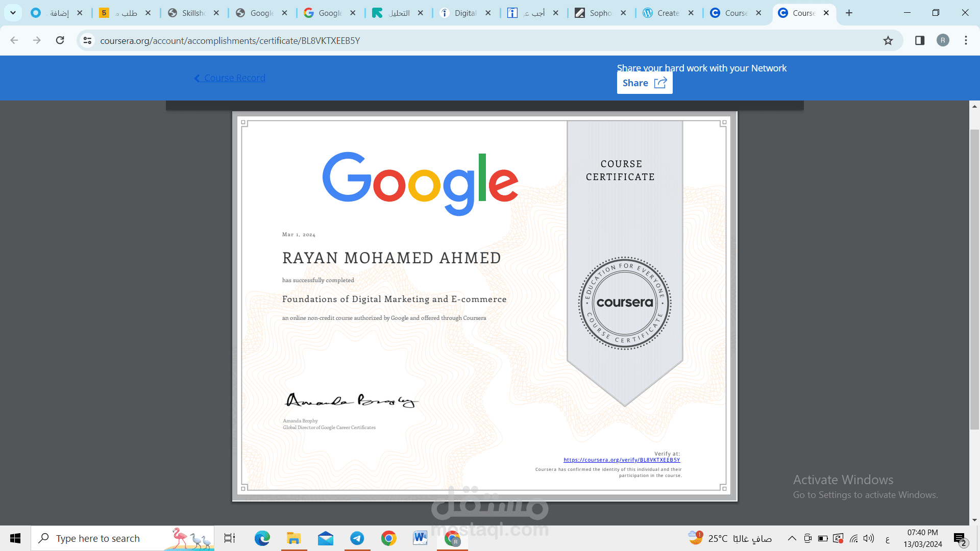Switch to the WordPress Create tab

point(668,13)
